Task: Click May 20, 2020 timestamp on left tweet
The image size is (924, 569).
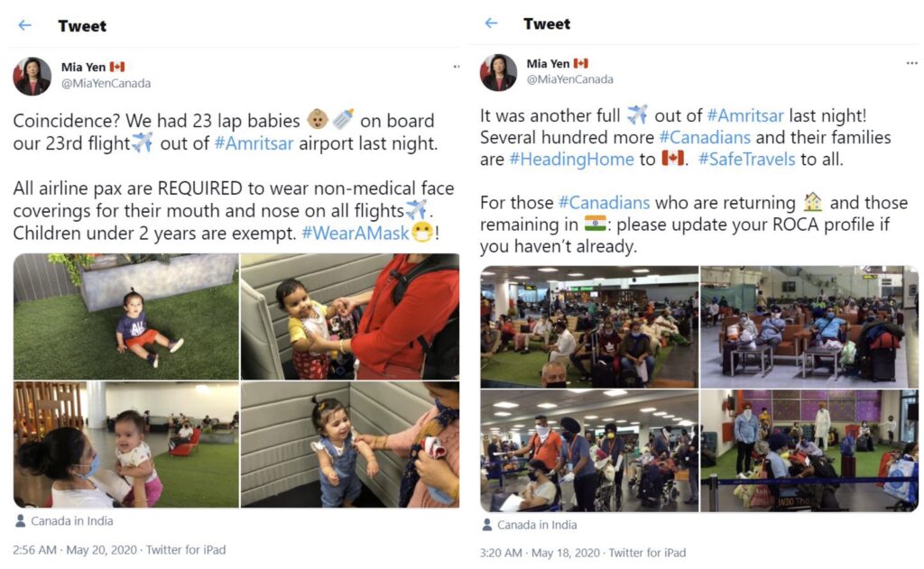Action: (x=101, y=549)
